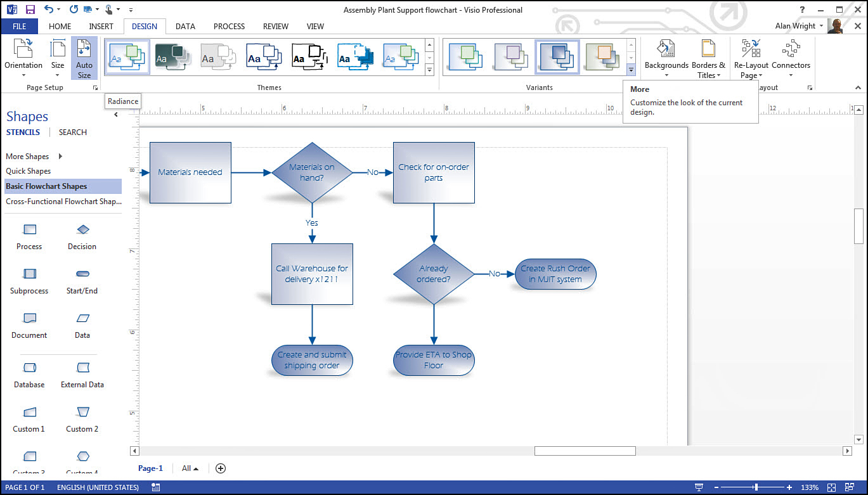
Task: Expand the Themes gallery More arrow
Action: [429, 70]
